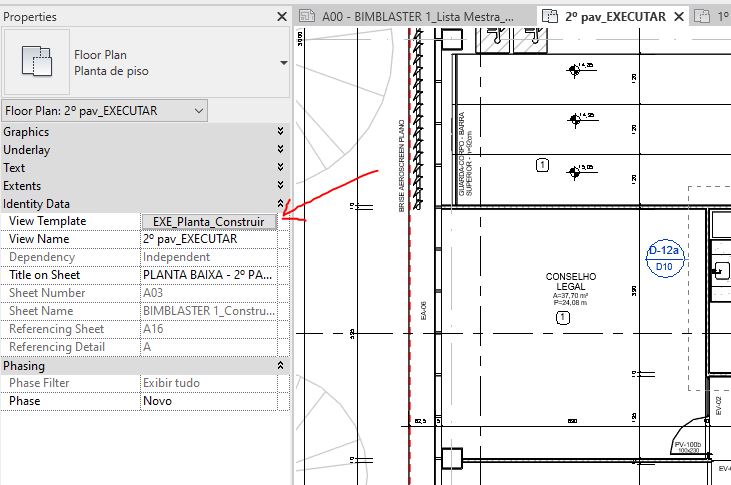The width and height of the screenshot is (731, 485).
Task: Open the Floor Plan: 2º pav_EXECUTAR instance dropdown
Action: pyautogui.click(x=104, y=111)
